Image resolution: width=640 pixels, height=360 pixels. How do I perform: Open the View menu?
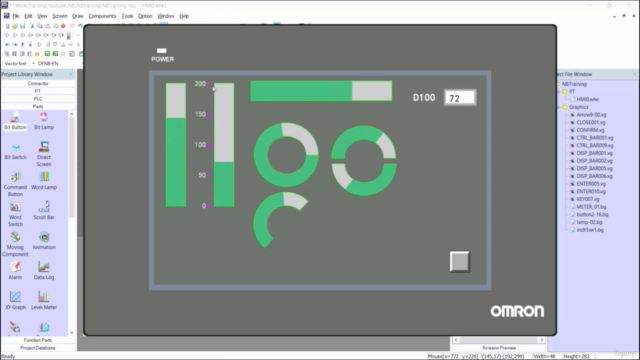point(42,16)
